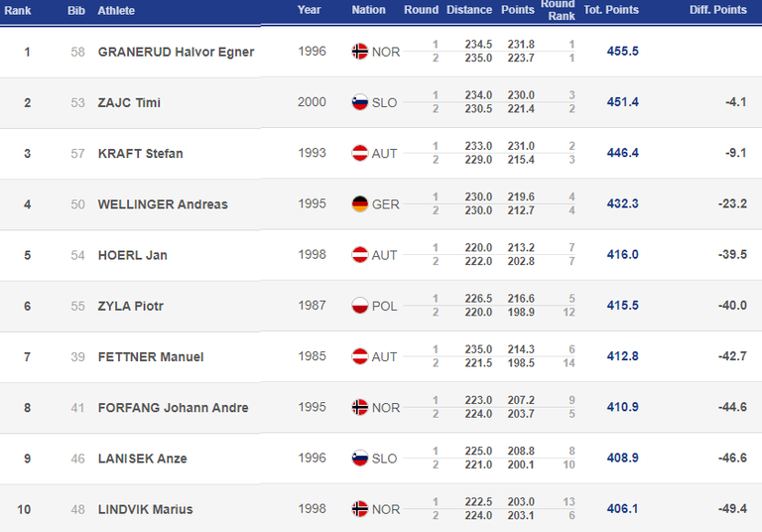762x532 pixels.
Task: Click Slovenia flag in ZAJC Timi row
Action: (x=359, y=102)
